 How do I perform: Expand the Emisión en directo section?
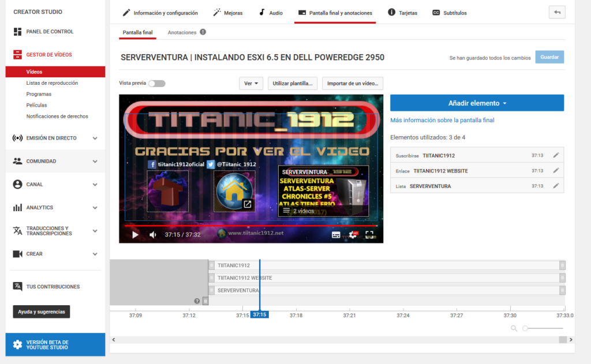(x=95, y=138)
